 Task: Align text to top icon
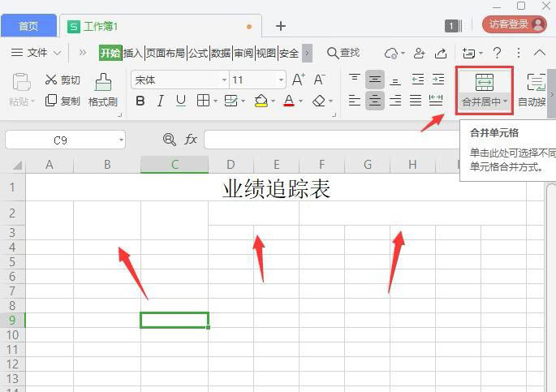point(354,79)
